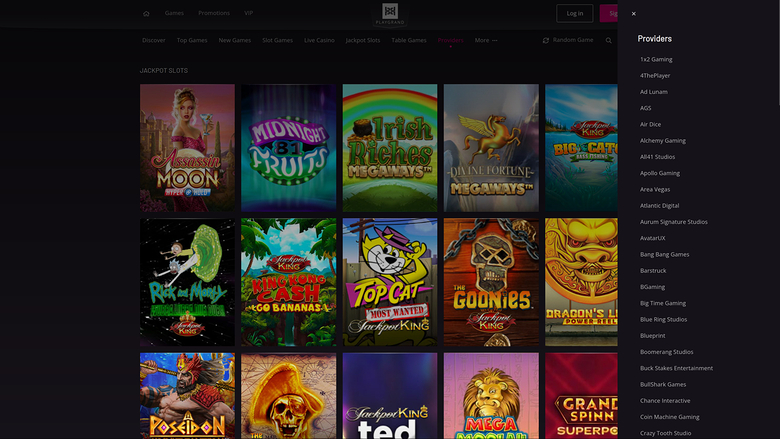The width and height of the screenshot is (780, 439).
Task: Select provider Atlantic Digital
Action: tap(660, 205)
